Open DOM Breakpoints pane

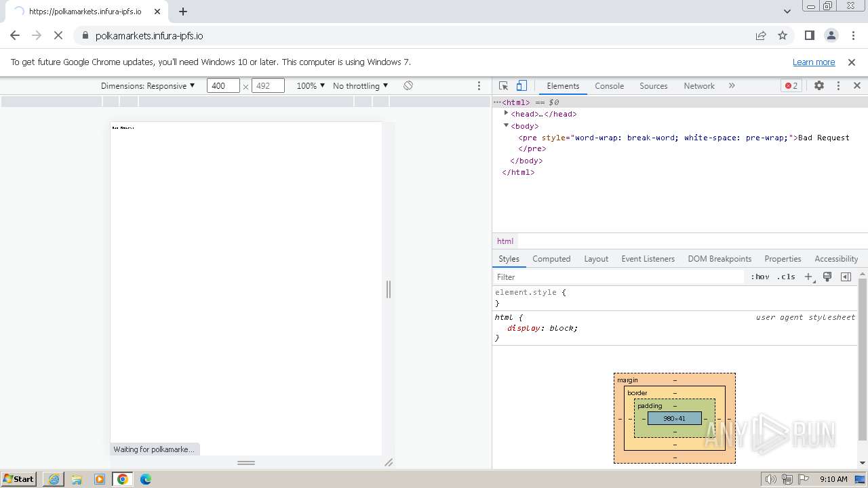point(719,259)
